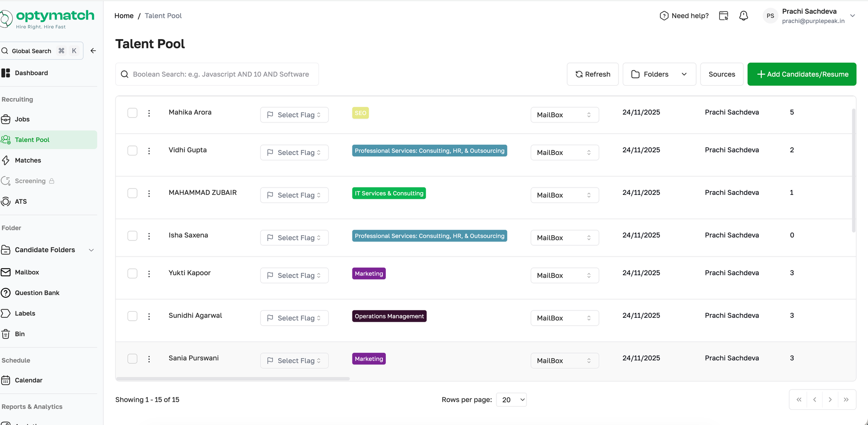868x425 pixels.
Task: Click the Need help question icon
Action: (664, 16)
